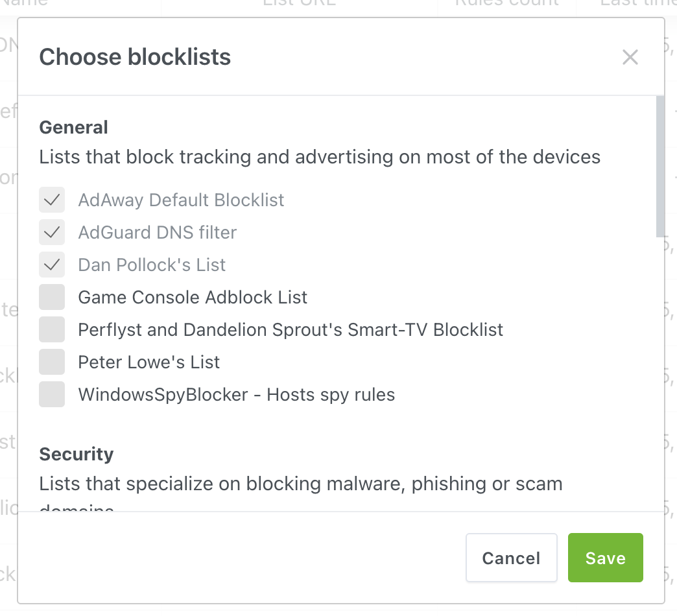677x616 pixels.
Task: Save the selected blocklists
Action: (605, 558)
